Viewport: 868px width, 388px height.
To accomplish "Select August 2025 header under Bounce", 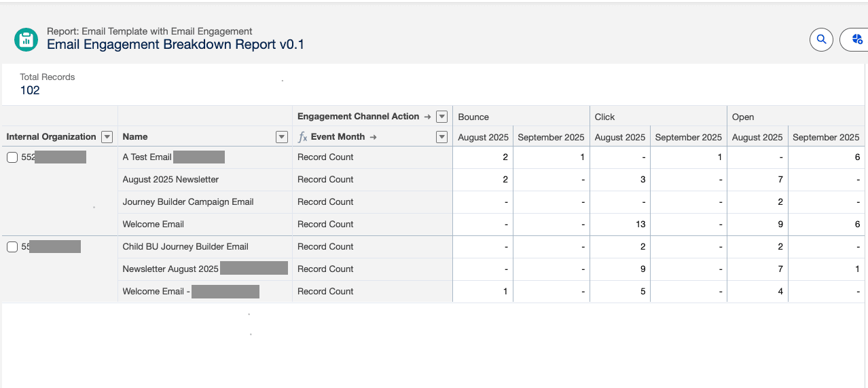I will 483,137.
